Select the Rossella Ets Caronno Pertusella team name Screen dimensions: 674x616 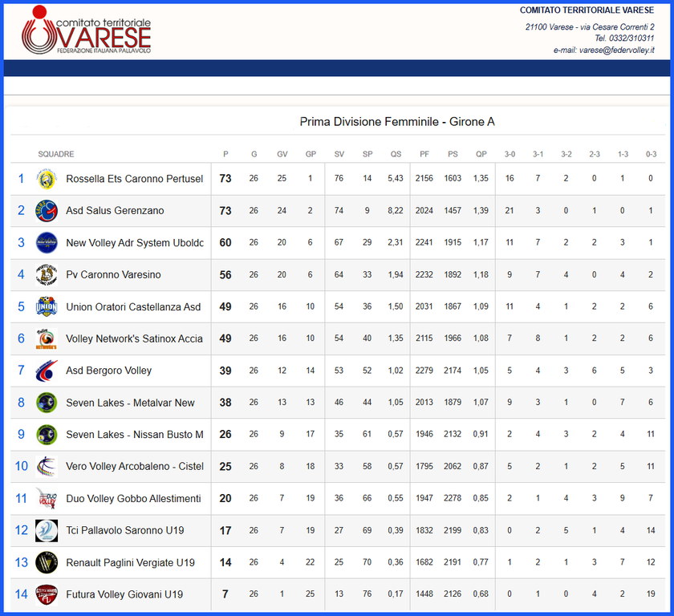point(135,179)
